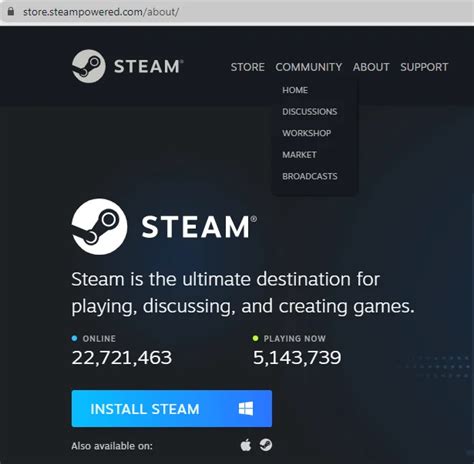Click the INSTALL STEAM button

[172, 408]
